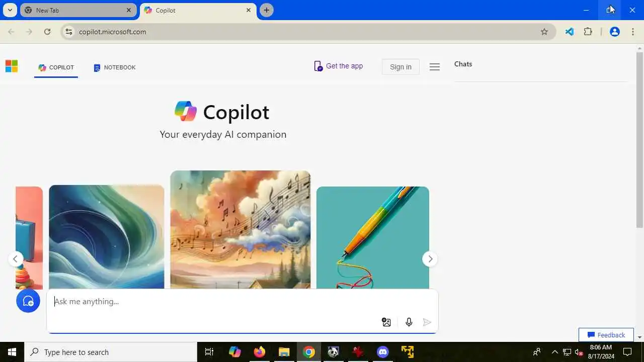Open the red app icon in taskbar

[358, 352]
